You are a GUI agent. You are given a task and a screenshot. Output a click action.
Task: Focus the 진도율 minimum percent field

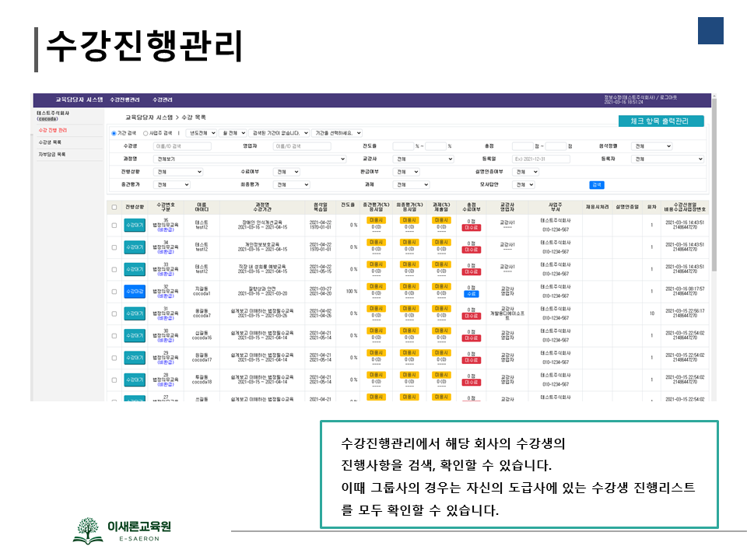point(403,146)
